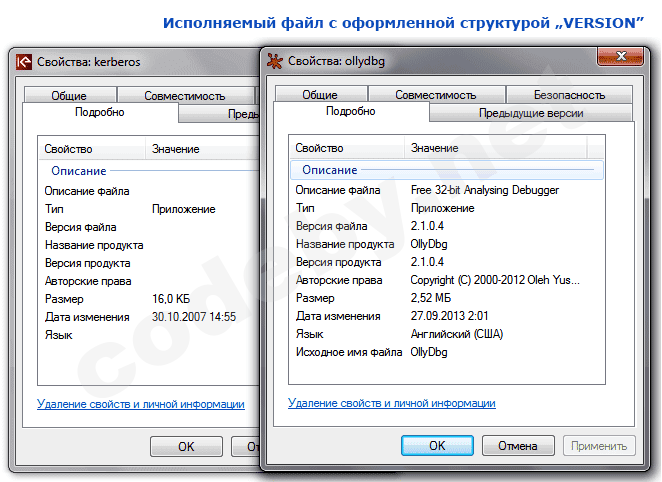Select 'Free 32-bit Analysing Debugger' value

[x=485, y=190]
